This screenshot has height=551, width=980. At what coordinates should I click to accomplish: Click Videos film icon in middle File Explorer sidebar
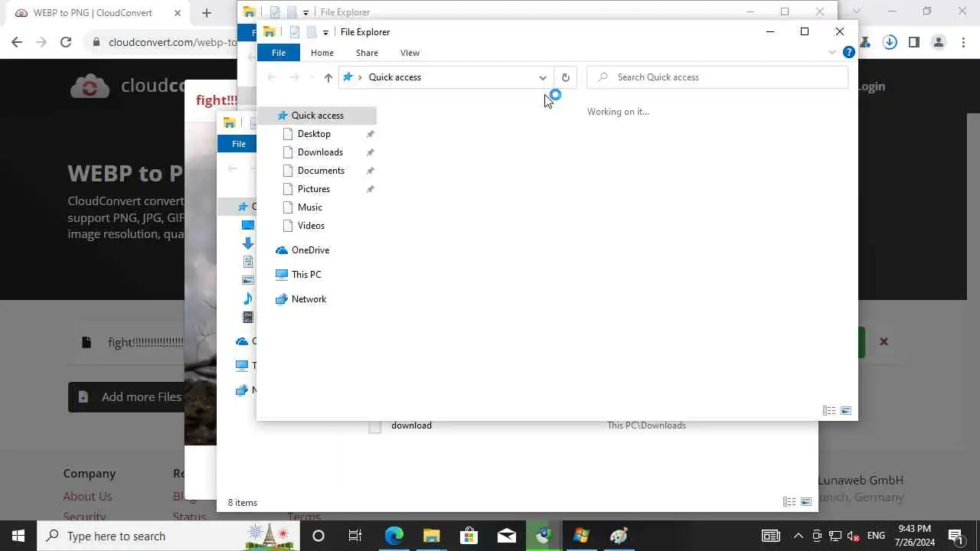pyautogui.click(x=248, y=317)
